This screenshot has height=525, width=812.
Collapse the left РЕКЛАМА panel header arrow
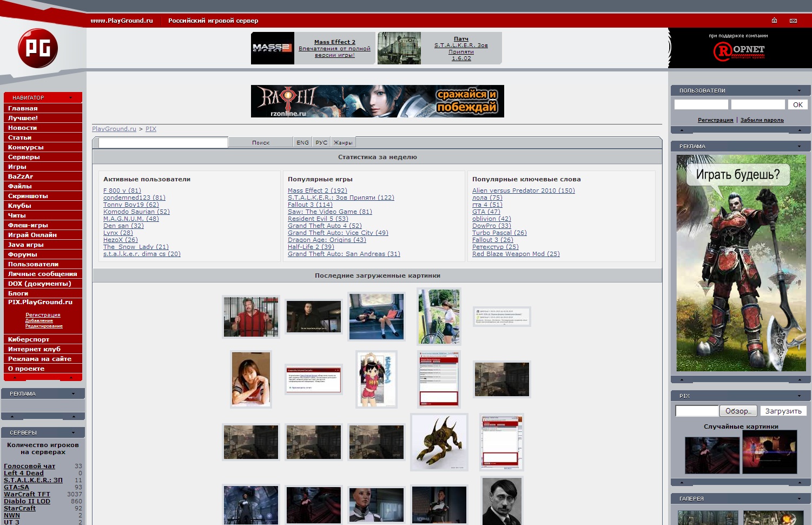click(x=73, y=393)
